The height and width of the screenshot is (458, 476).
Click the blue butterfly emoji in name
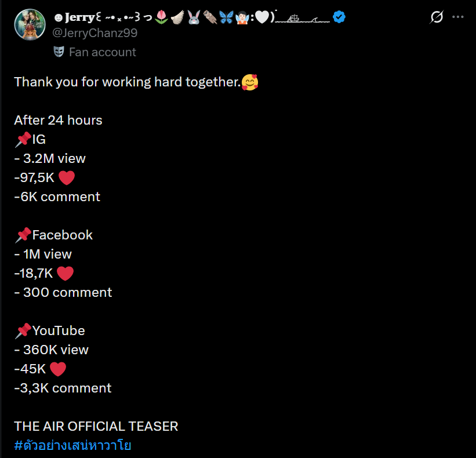tap(226, 17)
